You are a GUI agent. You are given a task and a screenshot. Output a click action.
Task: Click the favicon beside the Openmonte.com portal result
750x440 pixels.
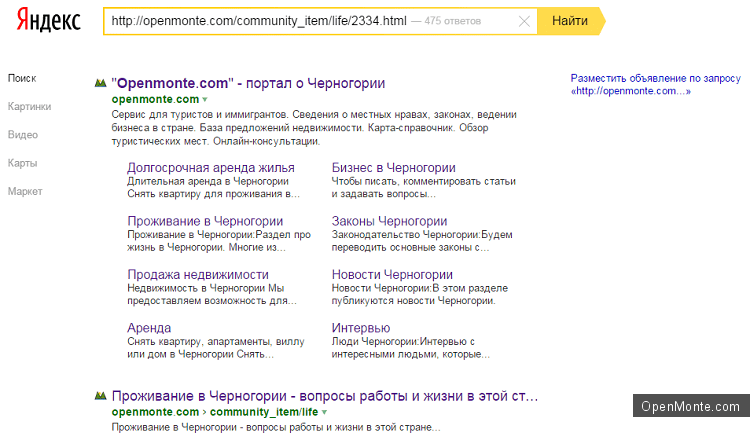pyautogui.click(x=100, y=83)
